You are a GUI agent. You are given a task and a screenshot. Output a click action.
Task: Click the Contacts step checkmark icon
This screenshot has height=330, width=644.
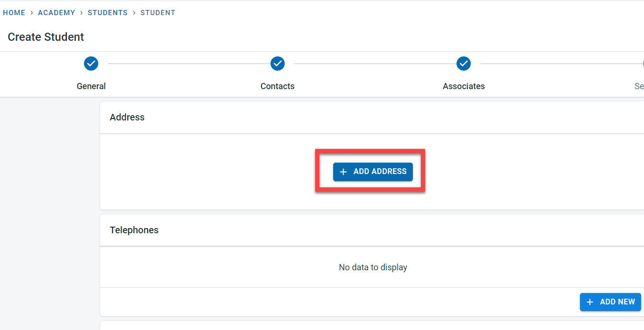pyautogui.click(x=278, y=63)
